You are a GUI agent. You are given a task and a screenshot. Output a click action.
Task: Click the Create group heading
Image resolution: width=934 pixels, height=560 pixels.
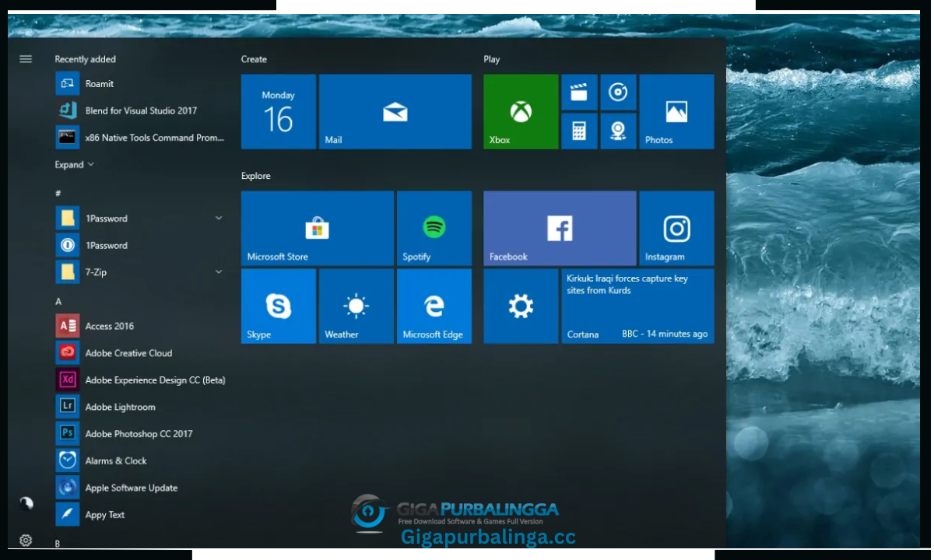tap(254, 59)
